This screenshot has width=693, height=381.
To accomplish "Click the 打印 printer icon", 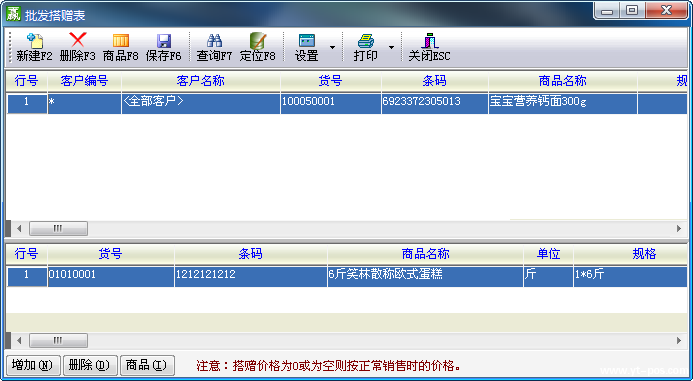I will (x=366, y=41).
